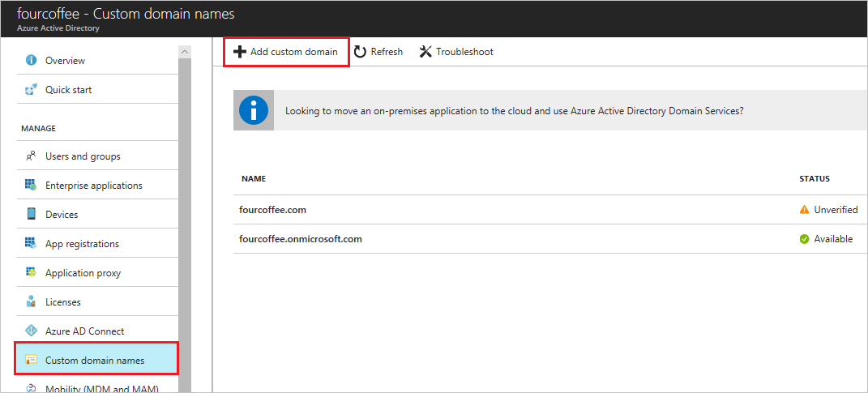
Task: Click the Users and groups icon
Action: click(32, 156)
